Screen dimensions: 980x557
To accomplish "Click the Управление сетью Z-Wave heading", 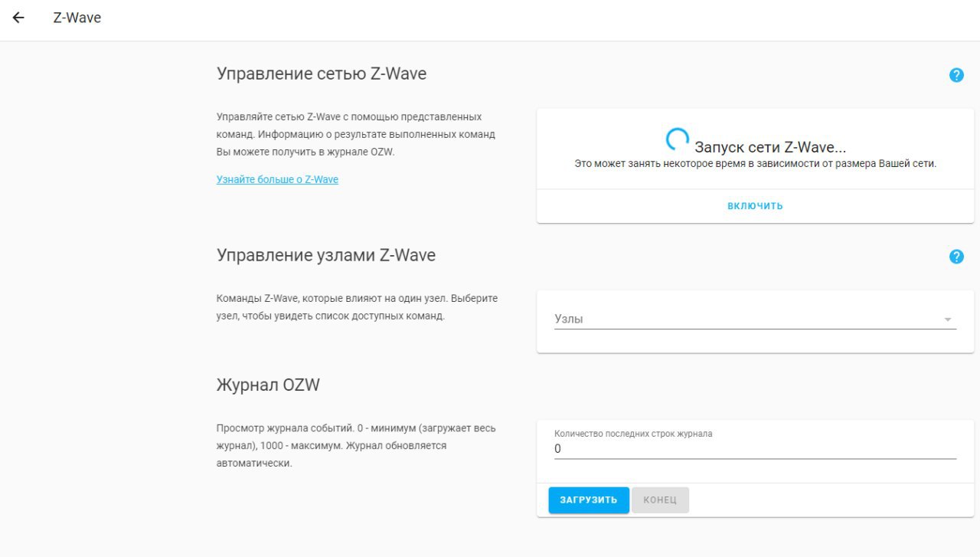I will pos(322,74).
